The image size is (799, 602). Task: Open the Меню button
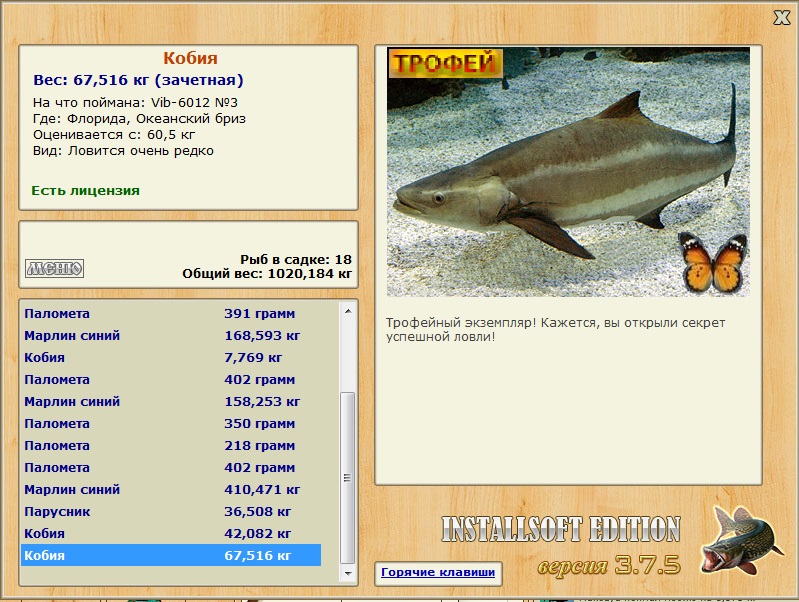pos(55,268)
